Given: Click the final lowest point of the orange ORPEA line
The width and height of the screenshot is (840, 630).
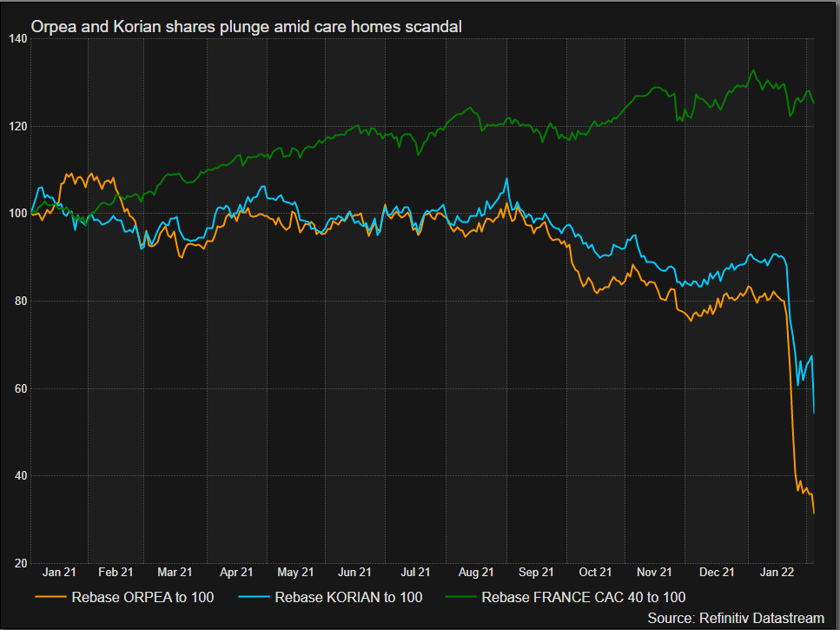Looking at the screenshot, I should [813, 514].
